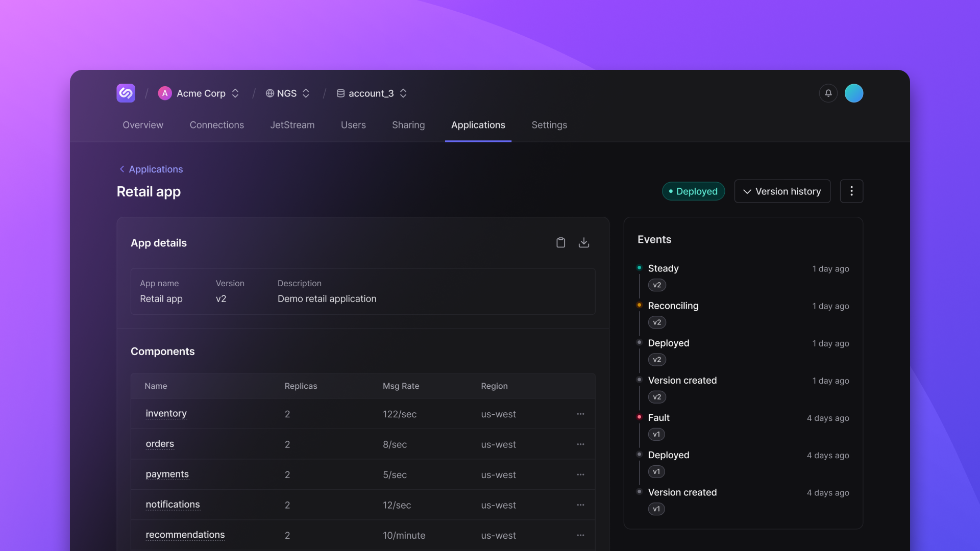
Task: Switch to the Connections tab
Action: [x=217, y=125]
